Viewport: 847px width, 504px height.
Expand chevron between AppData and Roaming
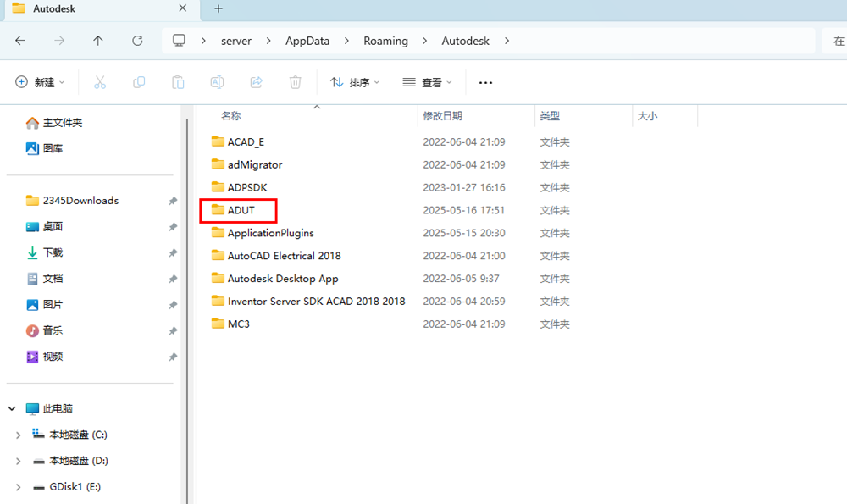[x=346, y=41]
